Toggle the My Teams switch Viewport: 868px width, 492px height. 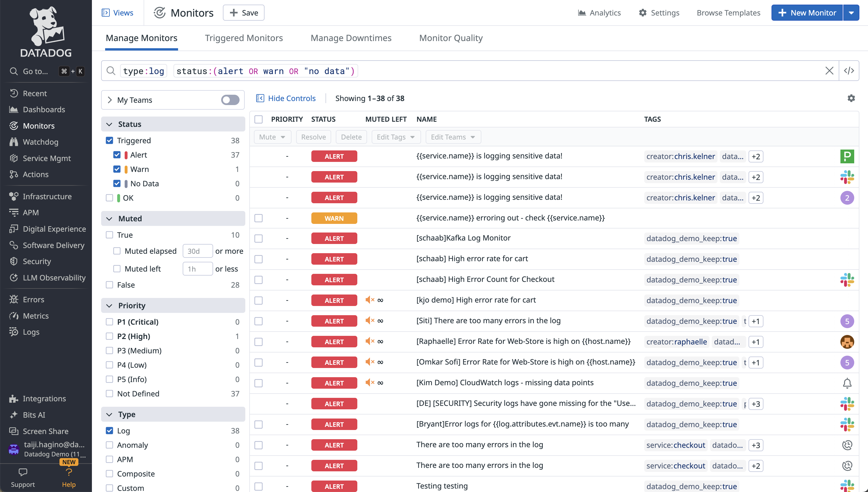tap(230, 100)
